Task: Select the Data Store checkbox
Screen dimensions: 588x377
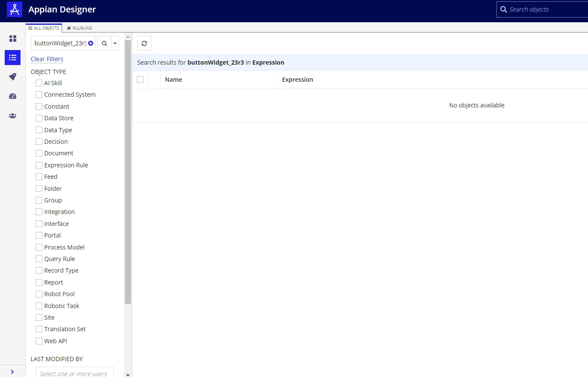Action: point(39,118)
